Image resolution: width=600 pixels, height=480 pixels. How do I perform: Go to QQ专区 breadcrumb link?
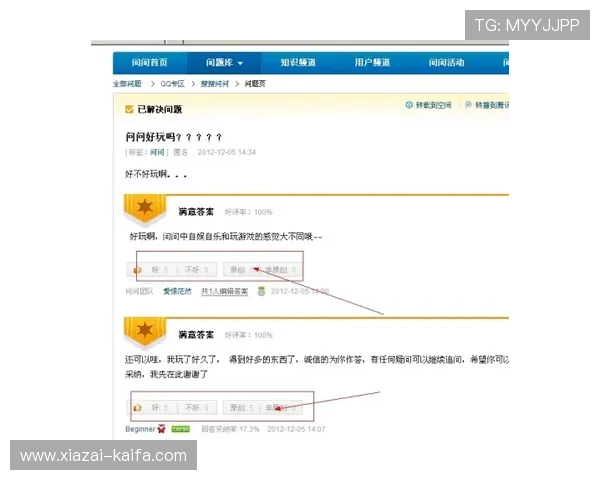point(172,83)
